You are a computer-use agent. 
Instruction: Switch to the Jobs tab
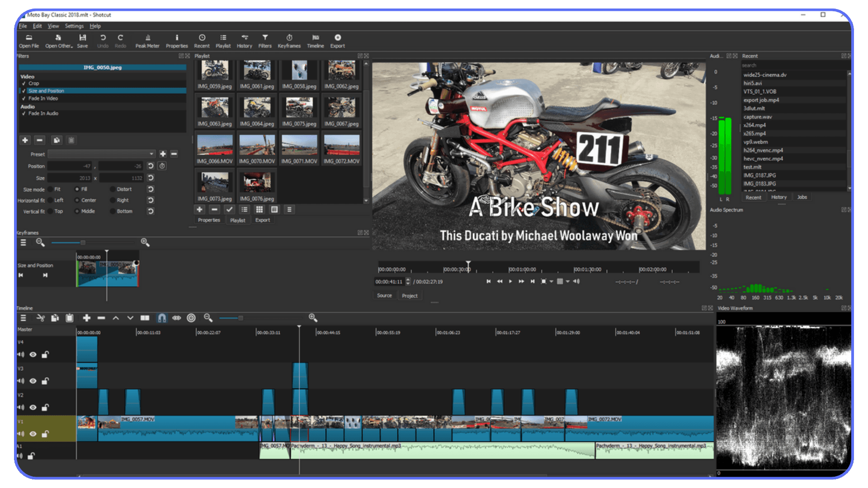802,197
